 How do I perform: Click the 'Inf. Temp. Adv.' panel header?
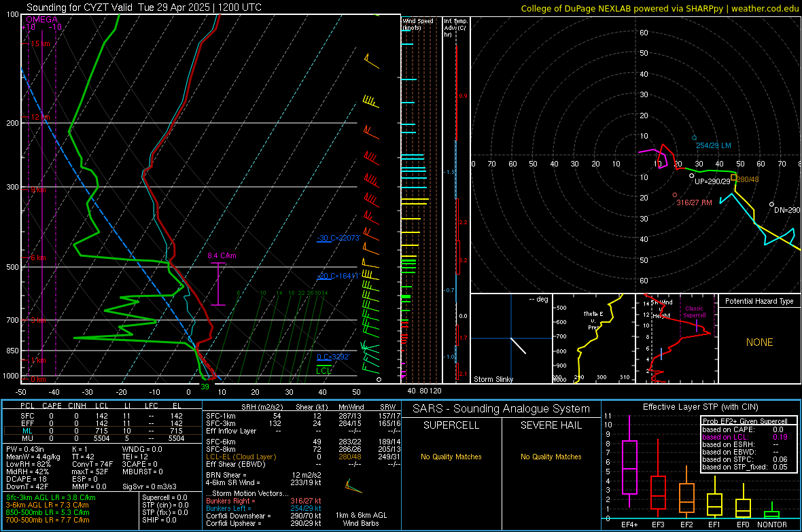click(455, 28)
